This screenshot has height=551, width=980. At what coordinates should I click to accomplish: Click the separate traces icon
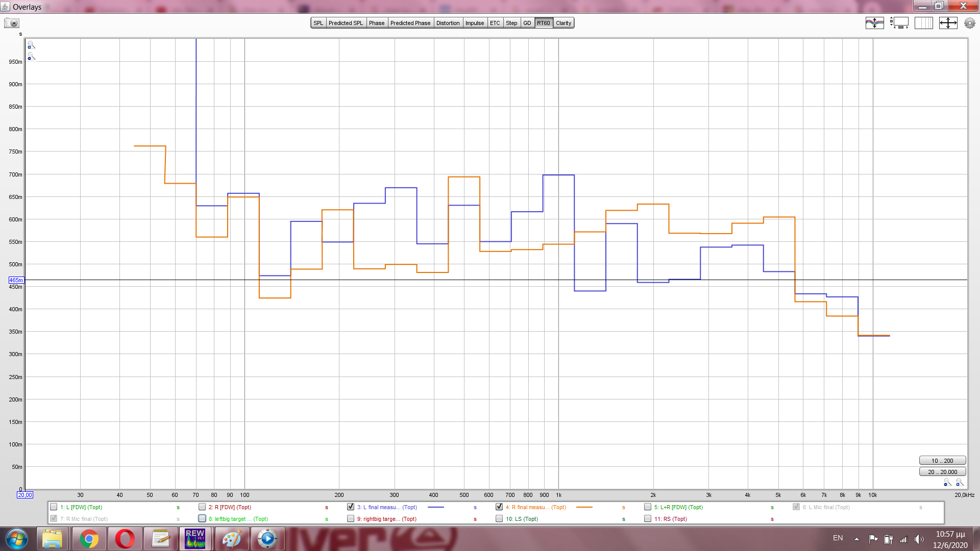[x=874, y=23]
